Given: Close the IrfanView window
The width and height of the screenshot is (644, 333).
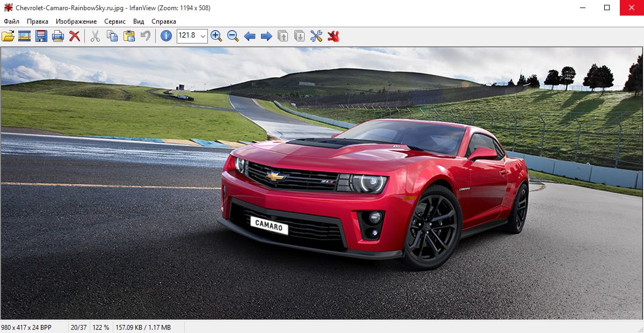Looking at the screenshot, I should click(632, 8).
